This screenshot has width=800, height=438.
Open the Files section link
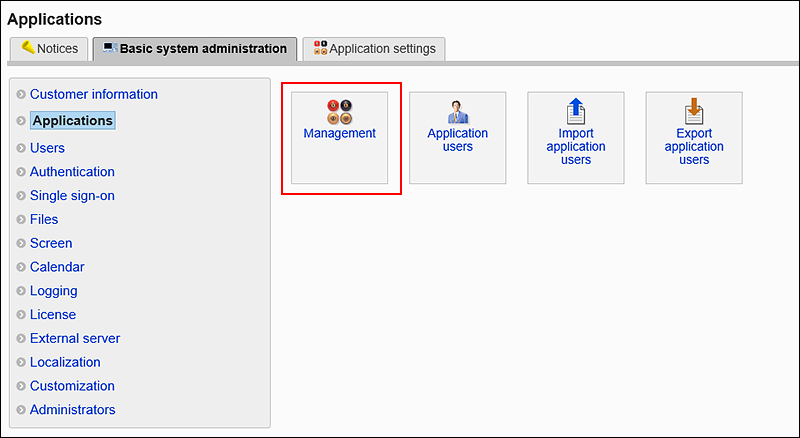[44, 220]
